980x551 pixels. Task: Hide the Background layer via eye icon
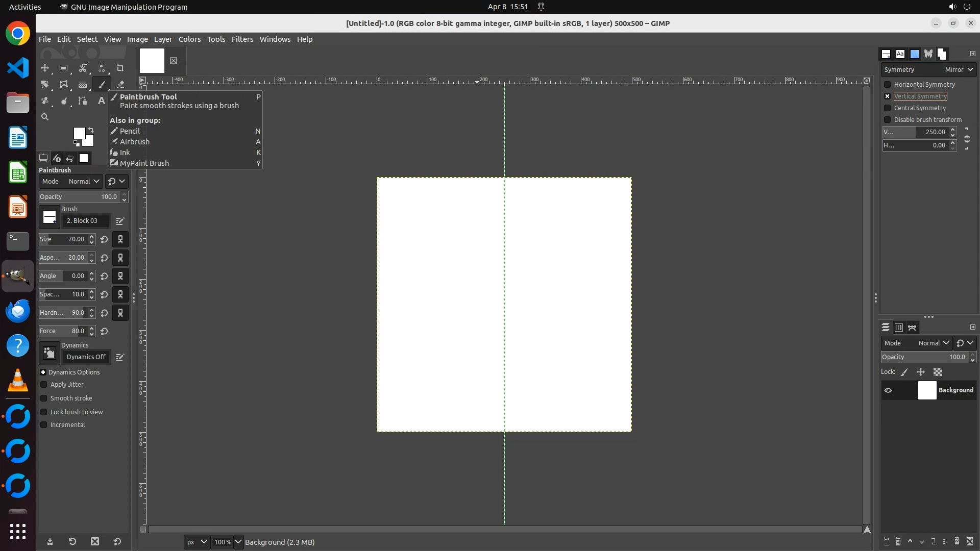[888, 391]
